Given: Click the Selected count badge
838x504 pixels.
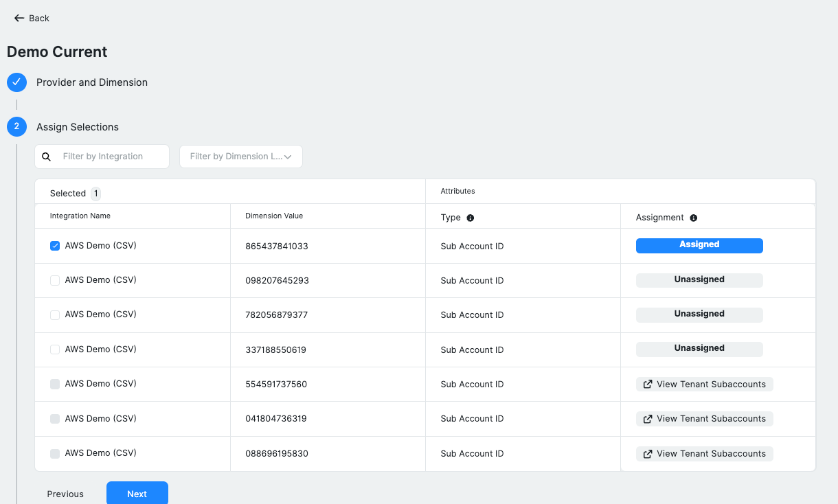Looking at the screenshot, I should [x=95, y=193].
